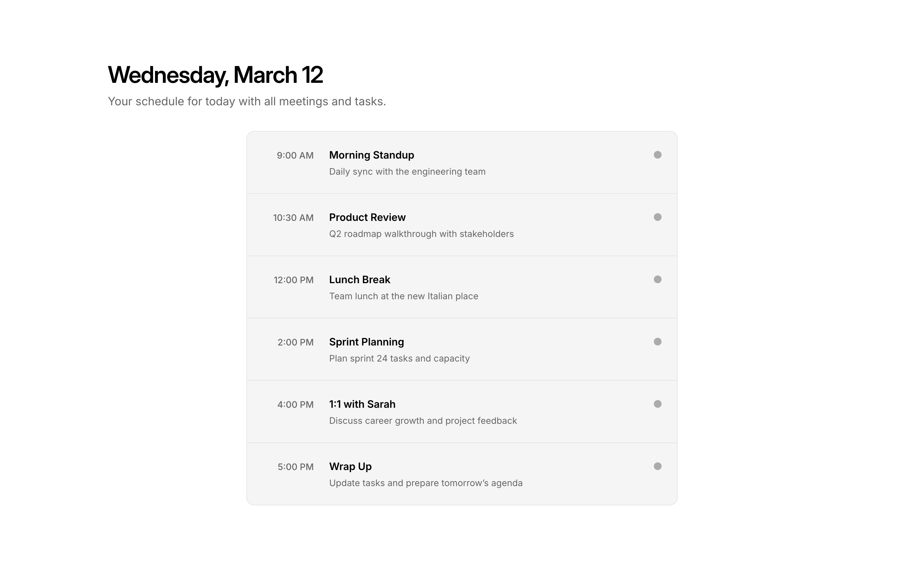Click the 2:00 PM time label

(295, 342)
